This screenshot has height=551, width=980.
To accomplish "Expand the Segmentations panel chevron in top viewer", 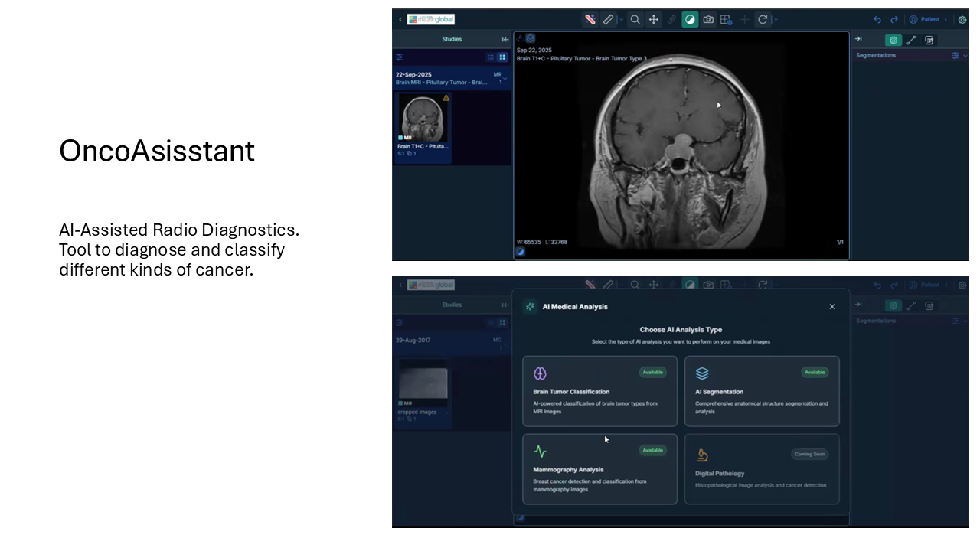I will (965, 56).
